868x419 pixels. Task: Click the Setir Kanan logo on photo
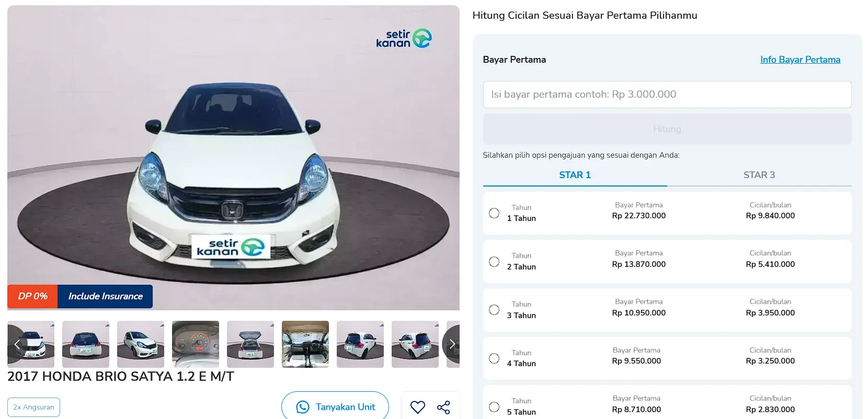[x=404, y=39]
